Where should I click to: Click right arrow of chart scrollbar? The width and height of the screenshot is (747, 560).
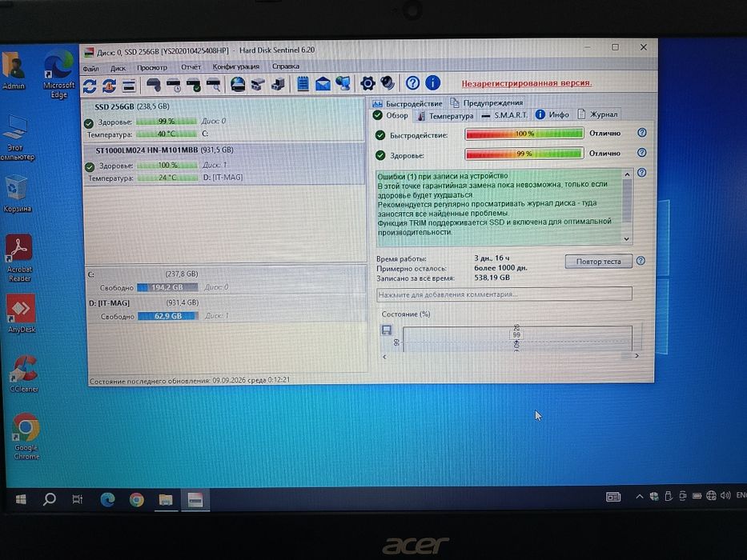coord(637,356)
